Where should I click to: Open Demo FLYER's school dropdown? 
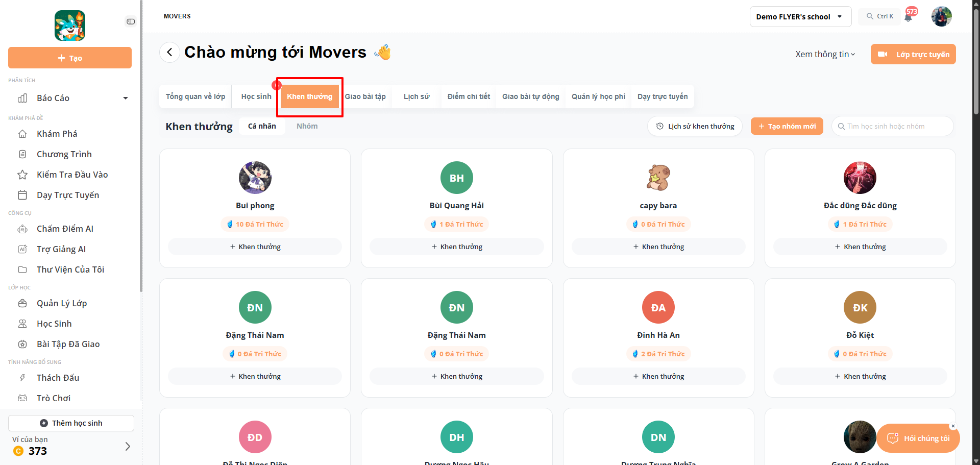tap(800, 16)
